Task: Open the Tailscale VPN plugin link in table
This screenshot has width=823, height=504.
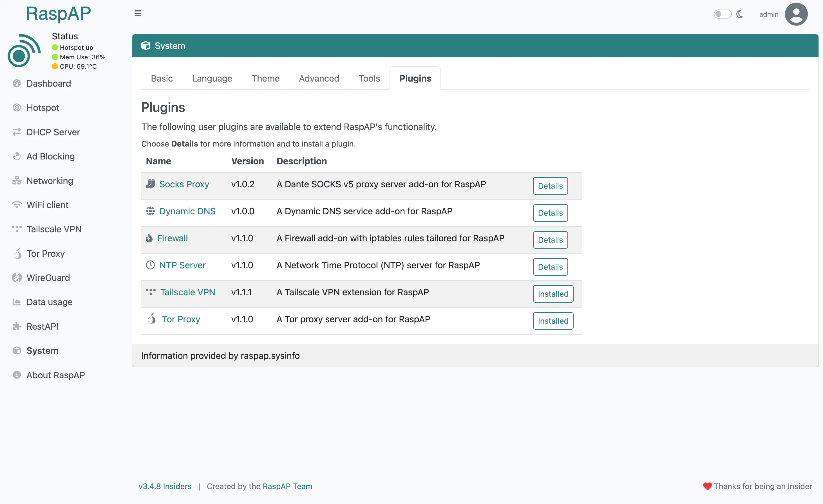Action: [x=188, y=292]
